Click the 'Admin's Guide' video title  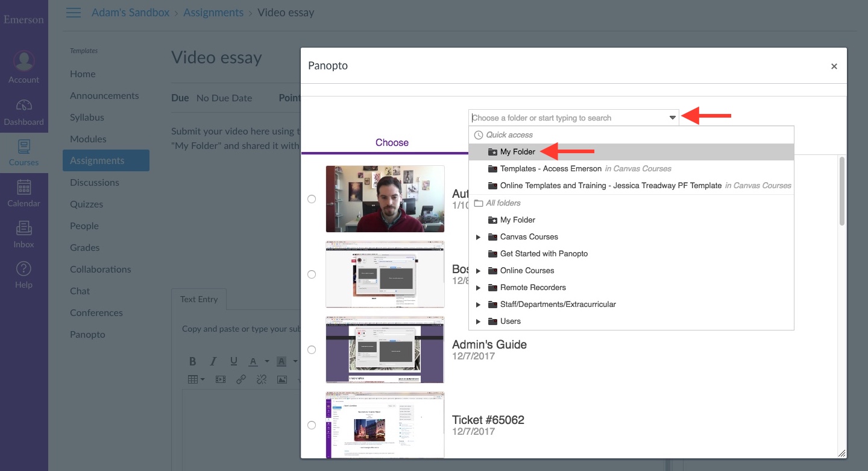pos(489,344)
